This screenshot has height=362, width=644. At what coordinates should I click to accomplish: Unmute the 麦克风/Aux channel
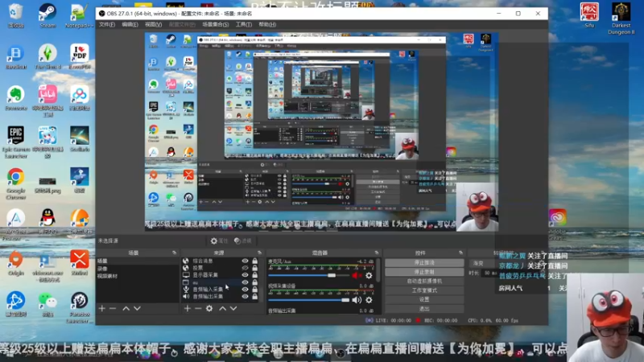pos(356,276)
